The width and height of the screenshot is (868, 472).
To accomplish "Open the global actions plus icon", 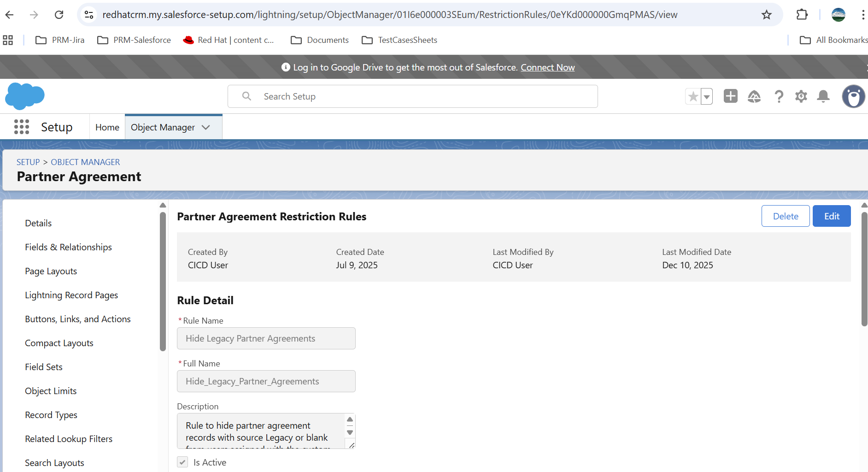I will pos(731,96).
